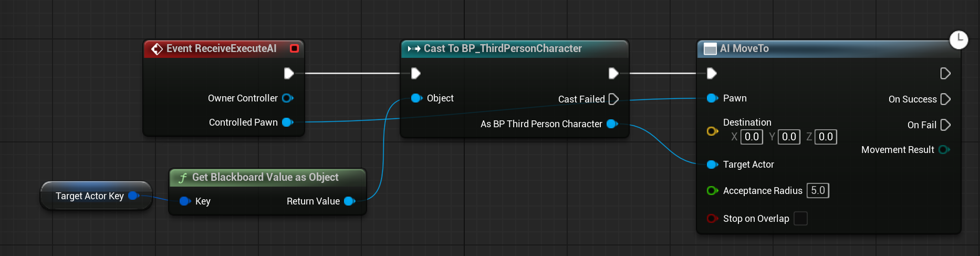The width and height of the screenshot is (980, 256).
Task: Click the Target Actor input pin
Action: [712, 165]
